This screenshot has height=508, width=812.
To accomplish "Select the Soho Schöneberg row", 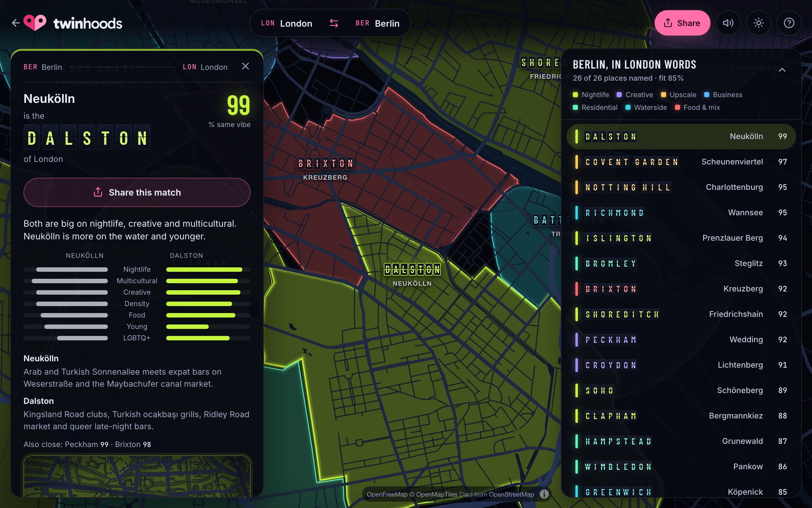I will (681, 391).
